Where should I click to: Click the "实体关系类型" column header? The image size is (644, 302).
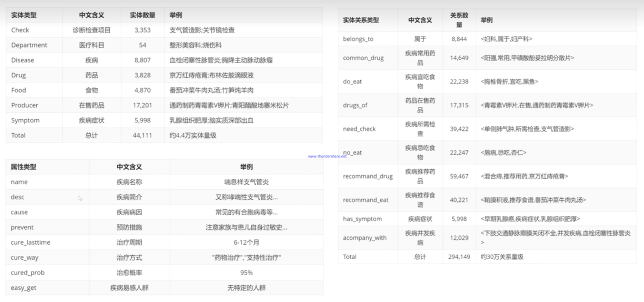pyautogui.click(x=361, y=20)
